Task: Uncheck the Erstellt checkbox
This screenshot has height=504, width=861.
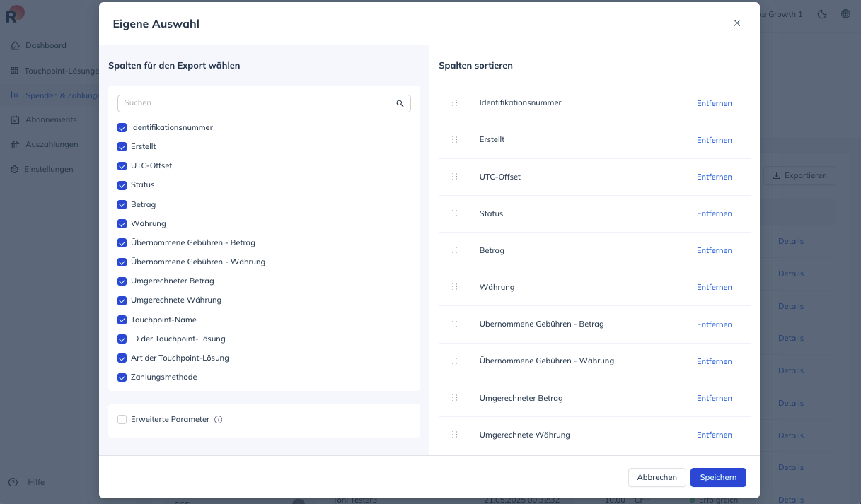Action: point(122,147)
